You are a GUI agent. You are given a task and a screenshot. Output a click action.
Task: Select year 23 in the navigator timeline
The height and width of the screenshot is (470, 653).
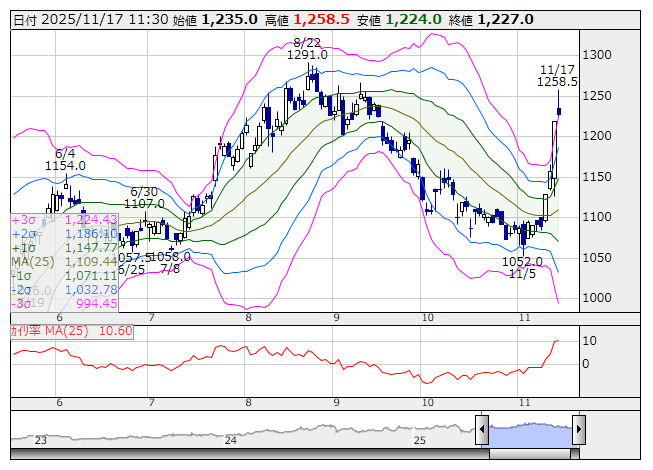(41, 440)
